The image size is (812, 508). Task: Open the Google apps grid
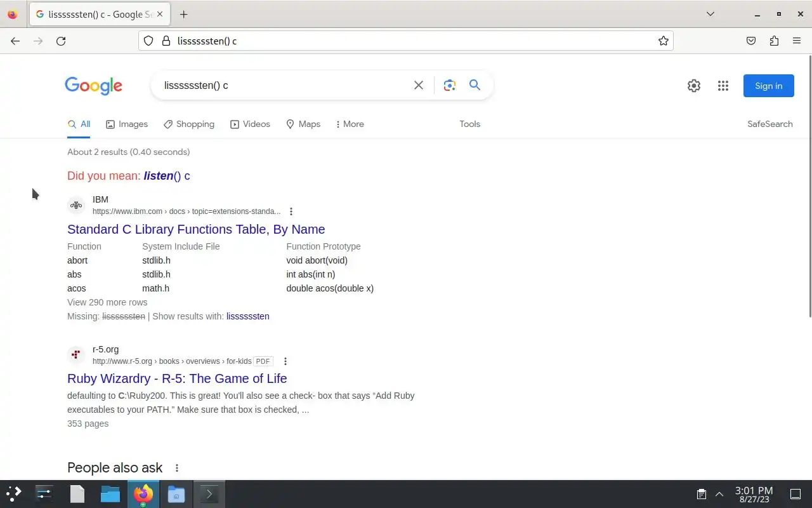point(723,86)
